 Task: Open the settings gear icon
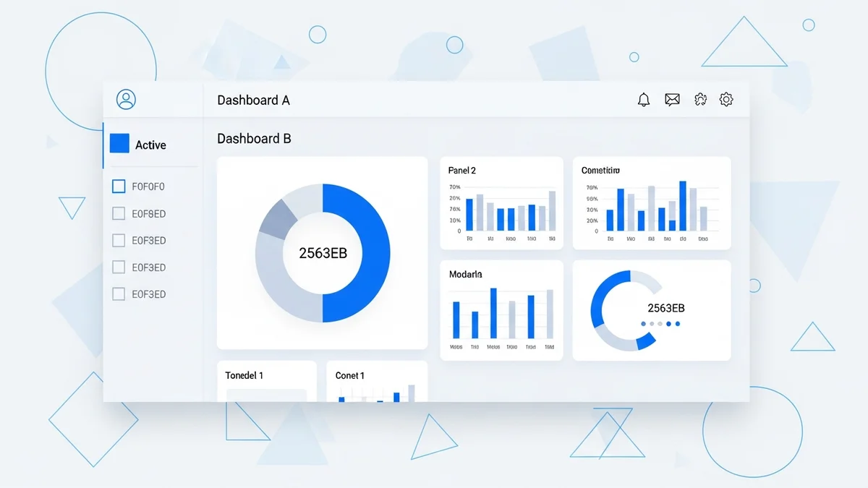tap(726, 99)
